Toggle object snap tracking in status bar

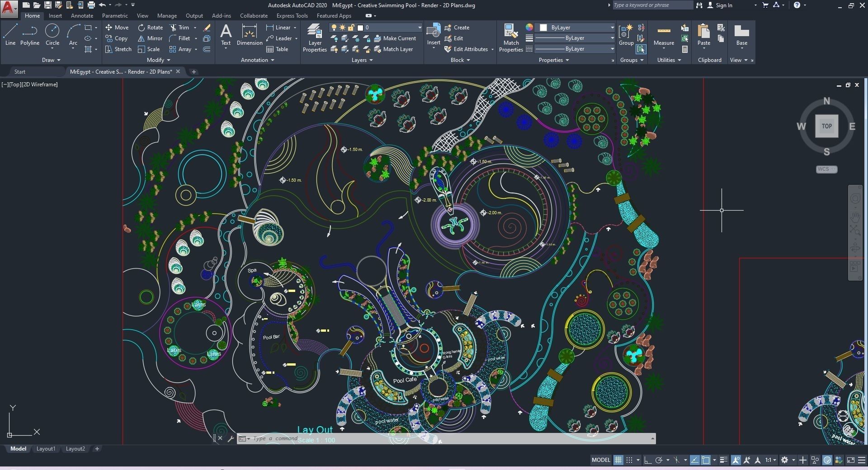coord(694,460)
